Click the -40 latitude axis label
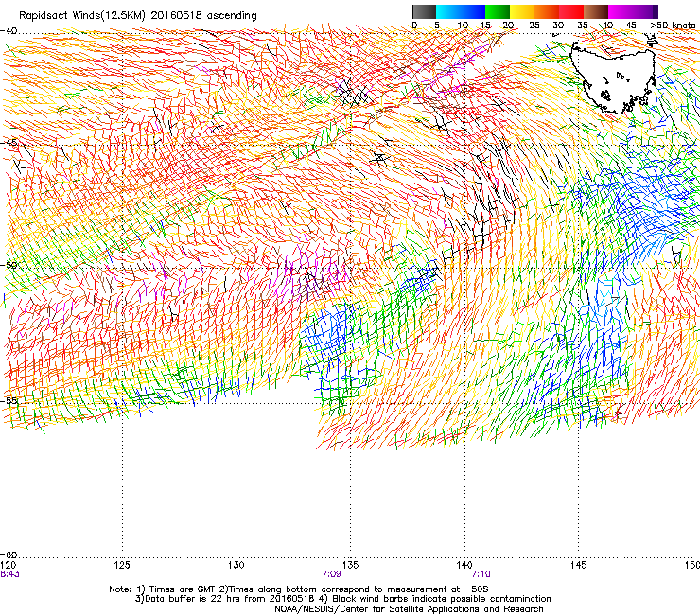The height and width of the screenshot is (615, 700). [9, 31]
